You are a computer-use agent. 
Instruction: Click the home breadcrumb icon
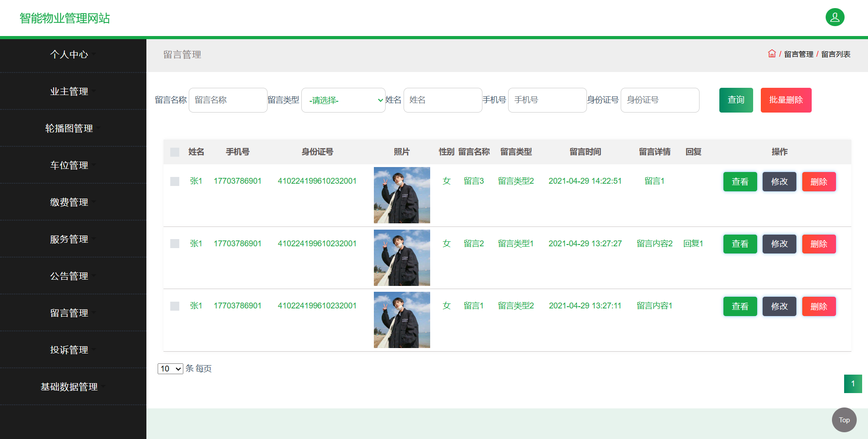772,54
